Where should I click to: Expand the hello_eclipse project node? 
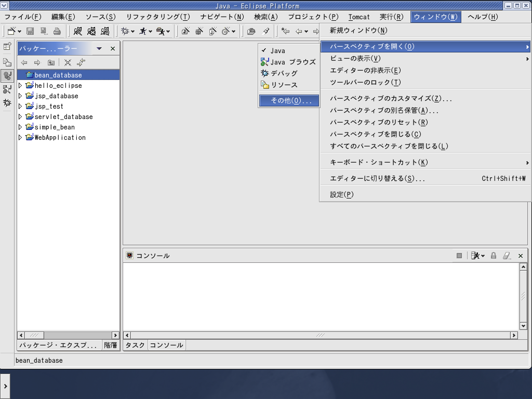[x=20, y=86]
